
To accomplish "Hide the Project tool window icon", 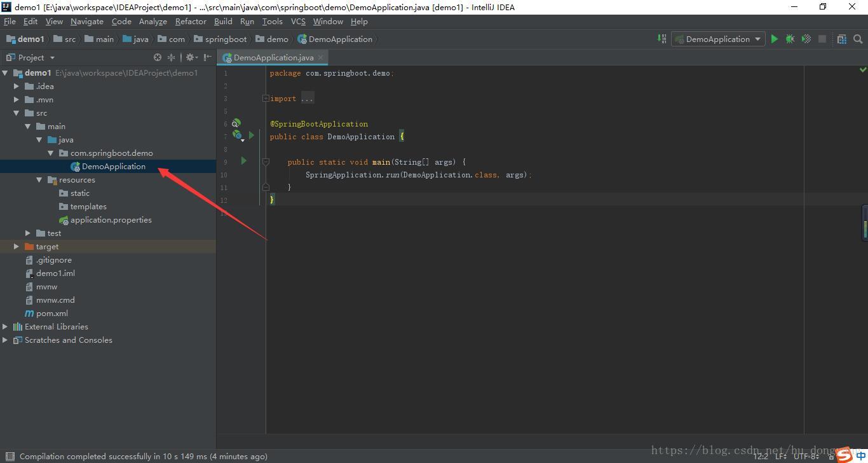I will (x=208, y=57).
